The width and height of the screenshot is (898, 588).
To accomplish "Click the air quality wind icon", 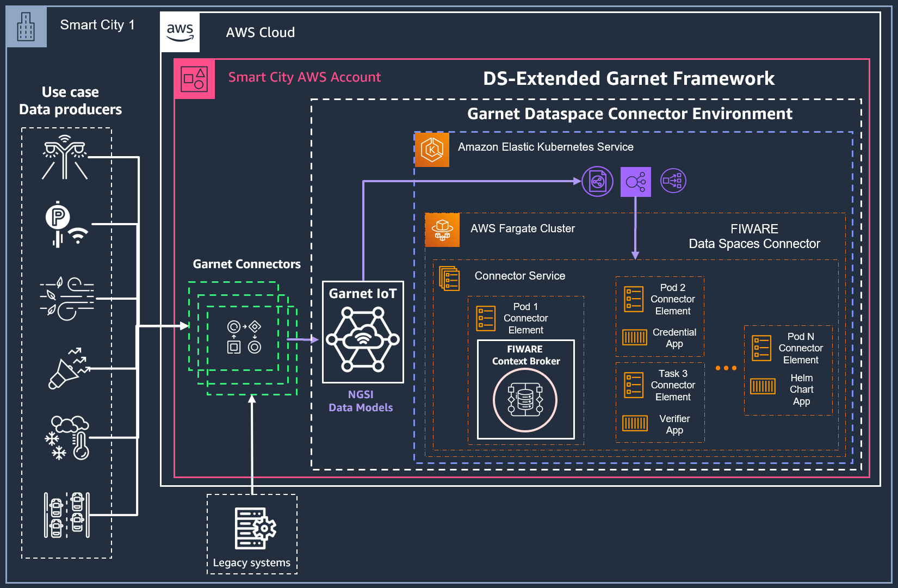I will (67, 299).
